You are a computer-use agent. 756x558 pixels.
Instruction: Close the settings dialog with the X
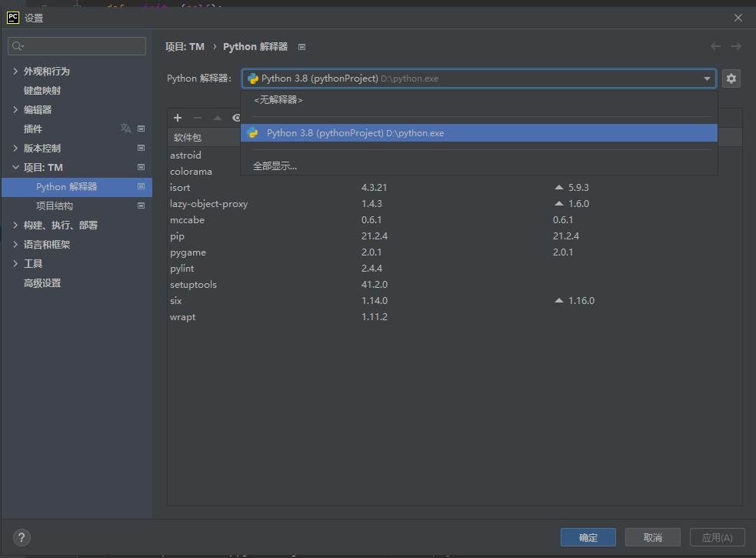pyautogui.click(x=738, y=18)
